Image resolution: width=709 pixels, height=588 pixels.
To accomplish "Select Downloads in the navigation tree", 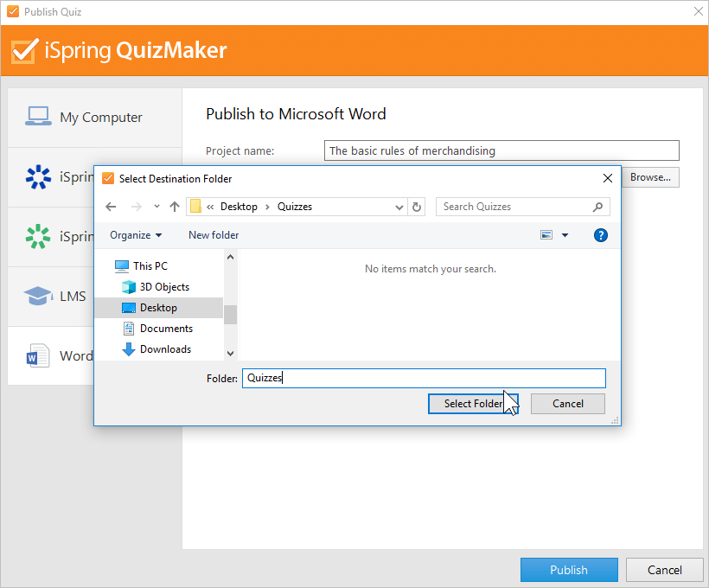I will coord(165,349).
